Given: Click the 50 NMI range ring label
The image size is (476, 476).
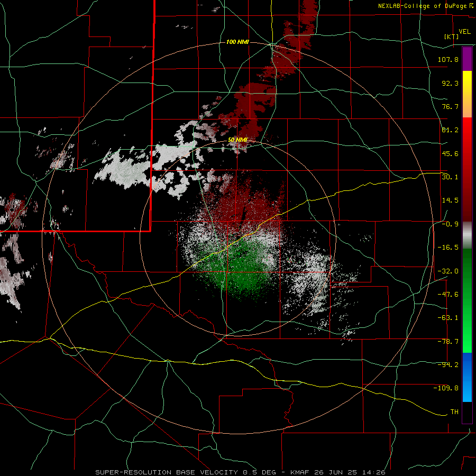Looking at the screenshot, I should click(x=237, y=140).
